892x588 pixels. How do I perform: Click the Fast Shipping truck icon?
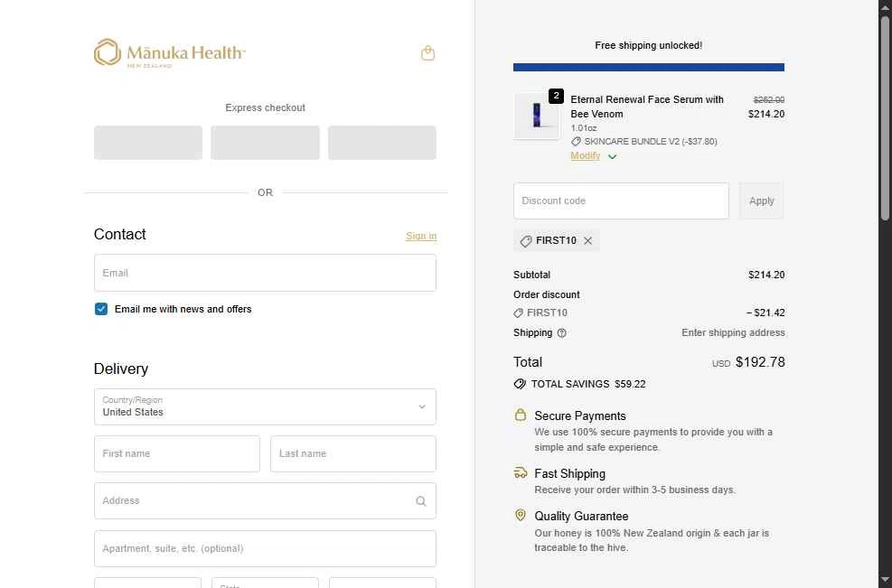click(520, 472)
